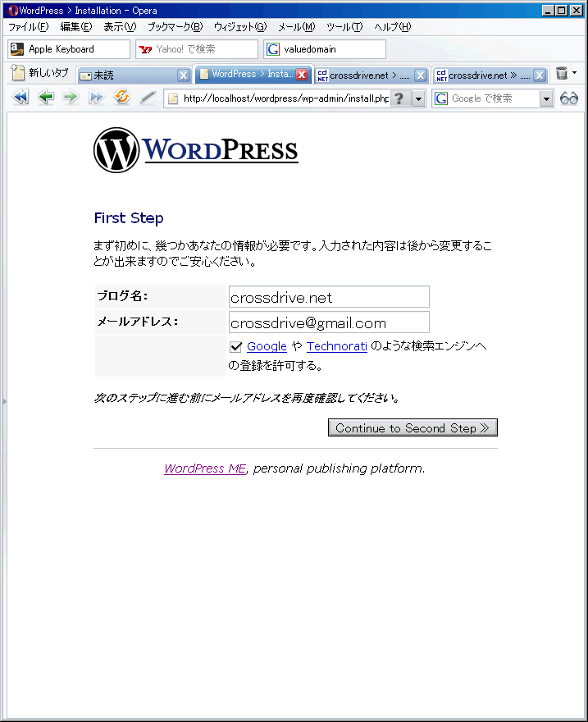Open the ウィジェット(G) menu

[240, 27]
